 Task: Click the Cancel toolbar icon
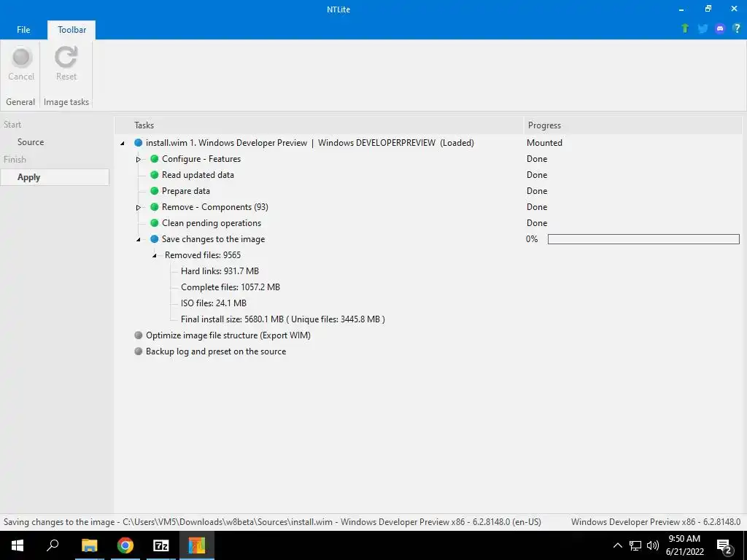(21, 57)
